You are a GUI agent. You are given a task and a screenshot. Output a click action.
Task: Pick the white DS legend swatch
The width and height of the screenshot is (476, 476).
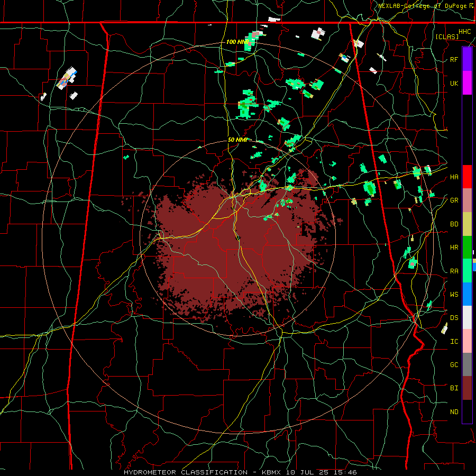(x=467, y=317)
